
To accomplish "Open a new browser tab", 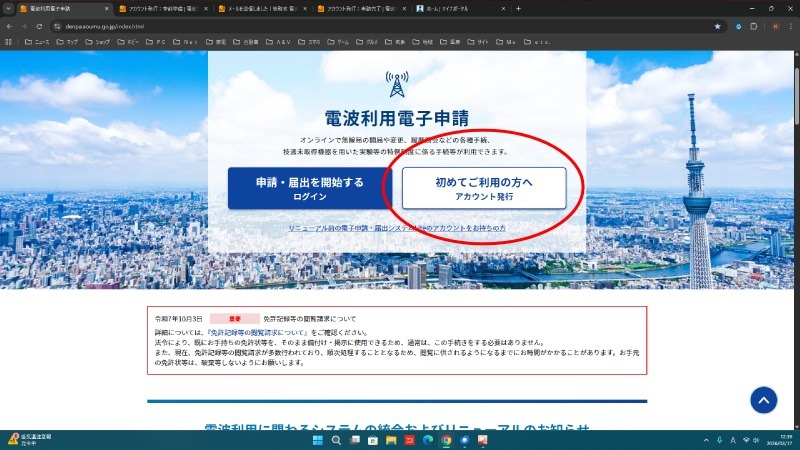I will (518, 8).
